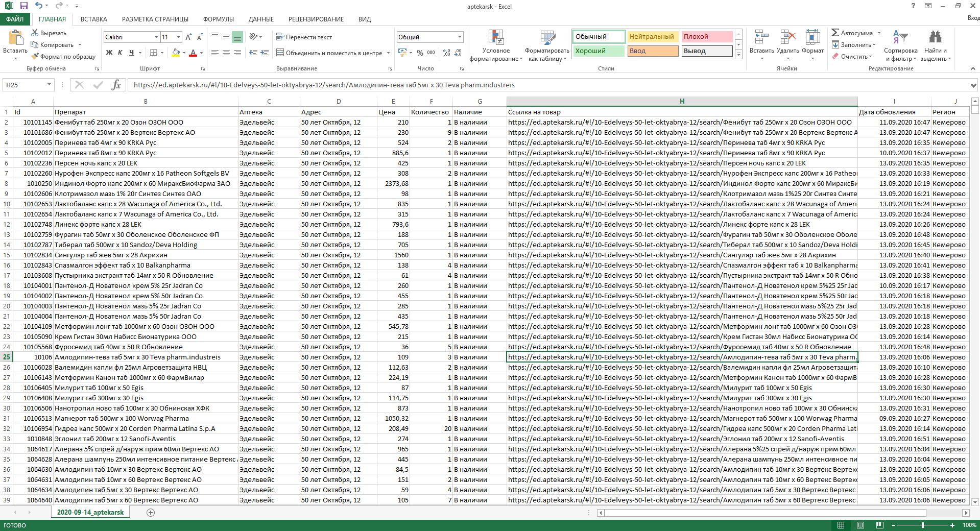Select the Плохой cell style
The height and width of the screenshot is (531, 980).
[707, 37]
